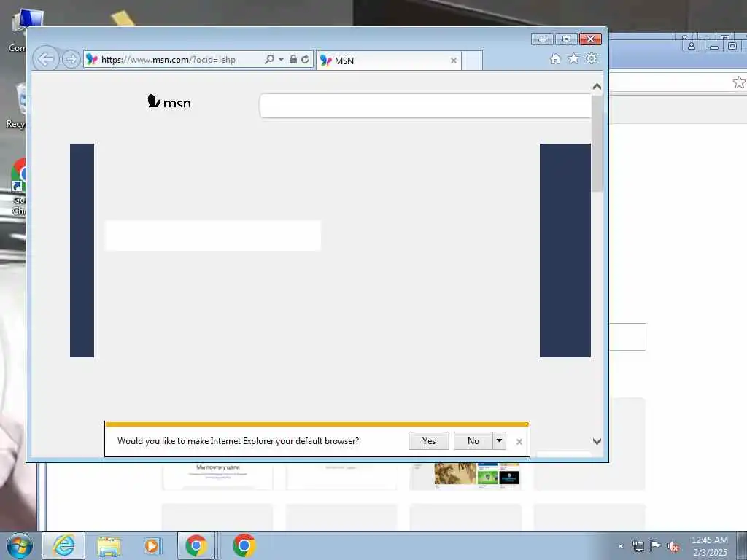Image resolution: width=747 pixels, height=560 pixels.
Task: Open a new tab in Internet Explorer
Action: 472,61
